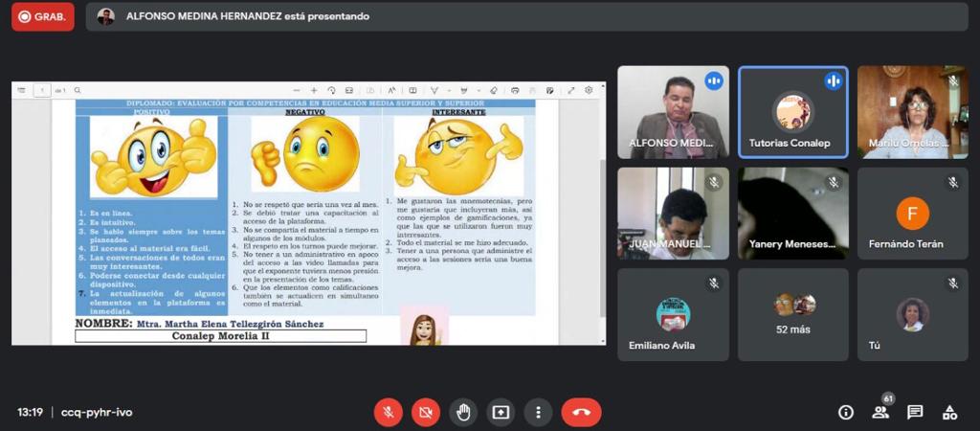Turn on the camera
The height and width of the screenshot is (431, 980).
pyautogui.click(x=425, y=412)
